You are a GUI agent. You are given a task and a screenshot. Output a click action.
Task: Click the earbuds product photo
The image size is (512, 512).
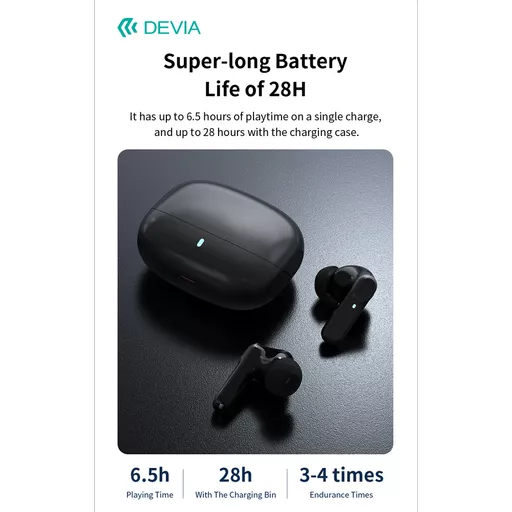(x=255, y=302)
